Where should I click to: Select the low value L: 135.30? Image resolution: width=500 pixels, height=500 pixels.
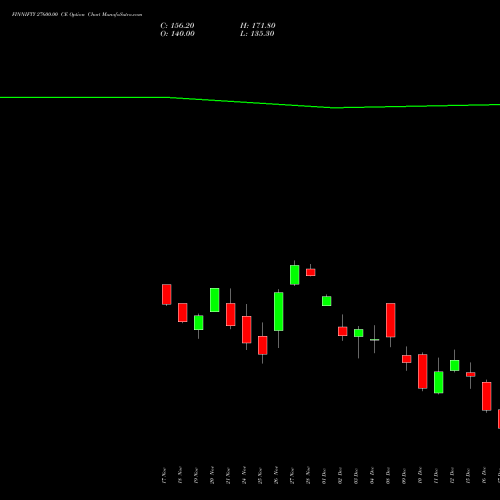[257, 34]
